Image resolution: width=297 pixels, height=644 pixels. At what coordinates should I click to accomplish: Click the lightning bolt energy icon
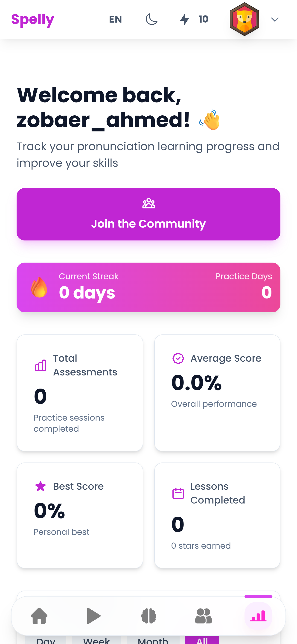tap(184, 19)
